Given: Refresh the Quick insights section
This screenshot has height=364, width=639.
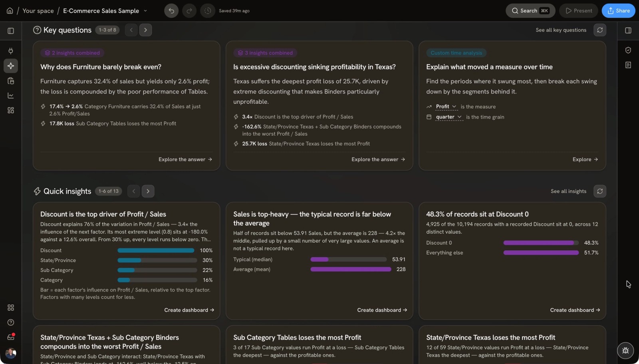Looking at the screenshot, I should tap(600, 191).
